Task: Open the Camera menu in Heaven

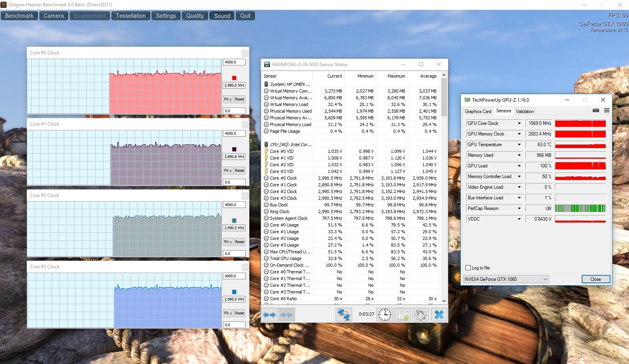Action: coord(54,16)
